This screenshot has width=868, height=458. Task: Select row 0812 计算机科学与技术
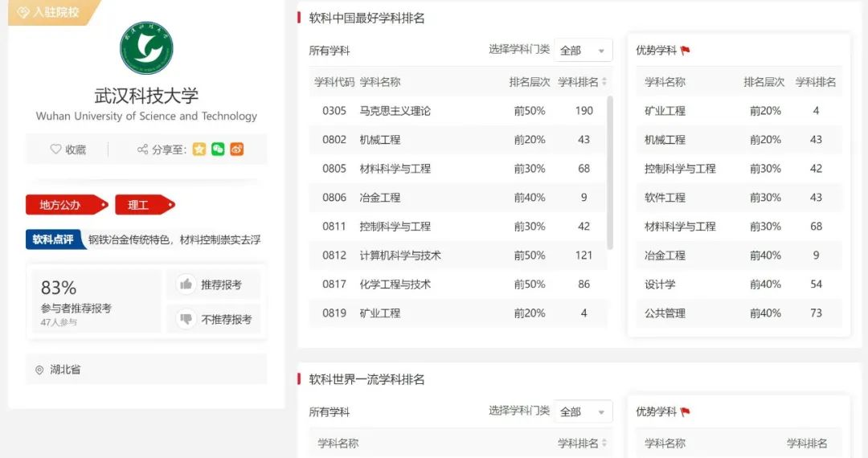coord(458,255)
